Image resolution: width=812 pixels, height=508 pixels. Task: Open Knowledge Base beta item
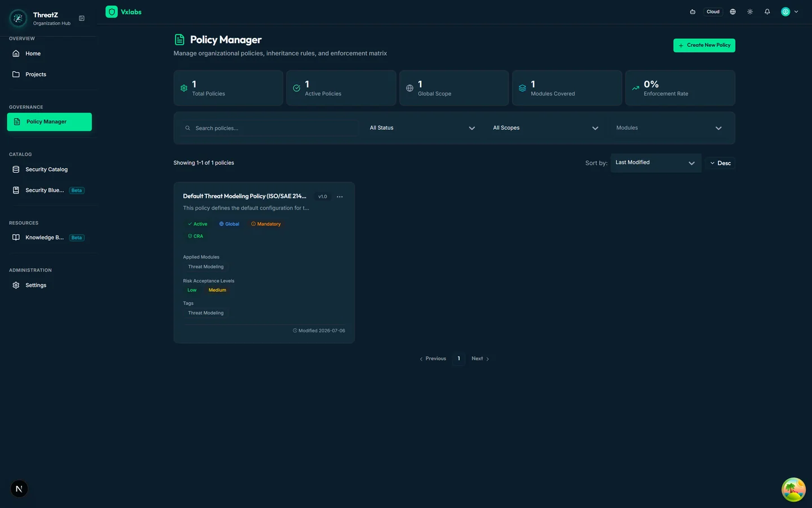pos(50,238)
